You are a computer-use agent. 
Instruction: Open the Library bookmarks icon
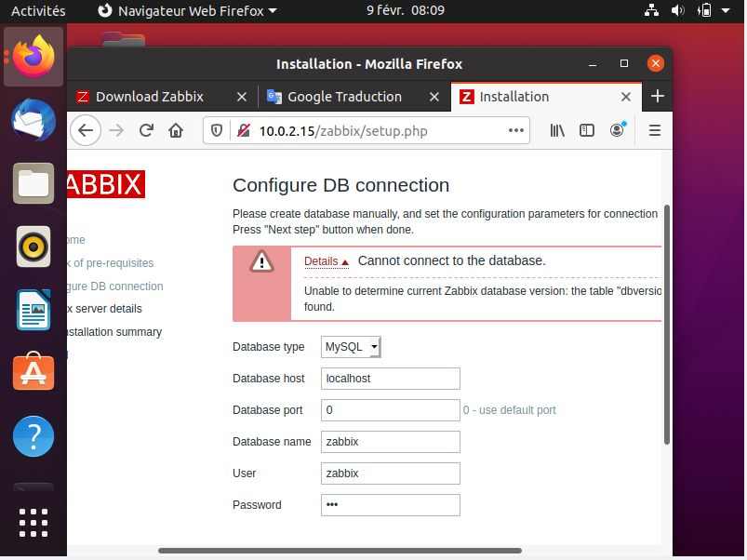point(557,130)
